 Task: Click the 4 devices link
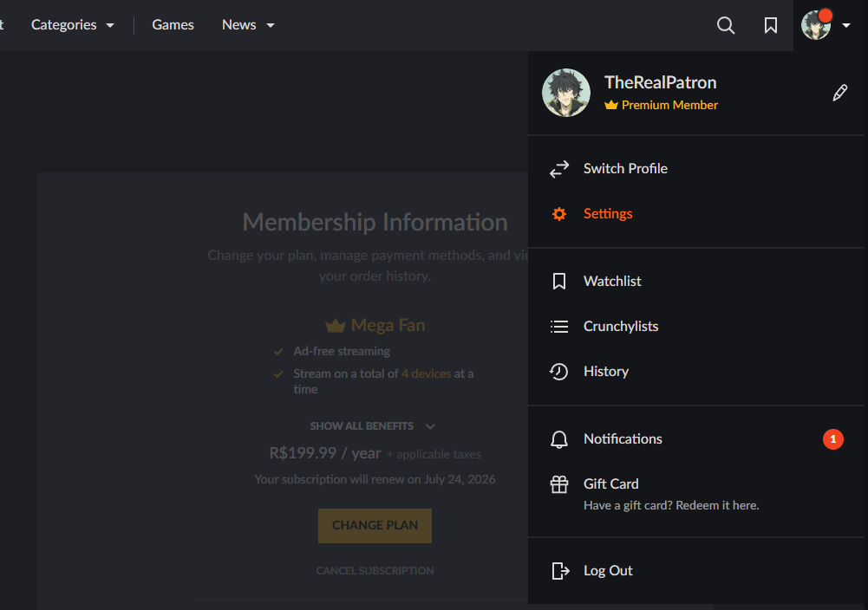(426, 374)
